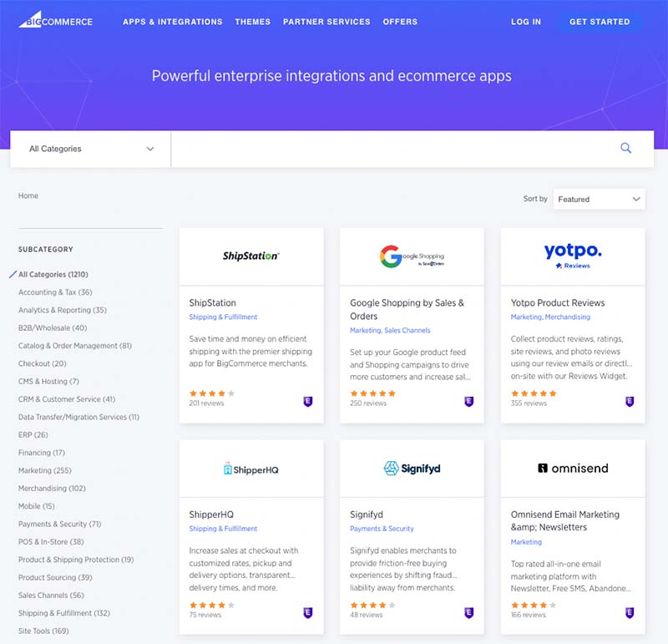The width and height of the screenshot is (668, 644).
Task: Open the Sort by Featured dropdown
Action: 599,199
